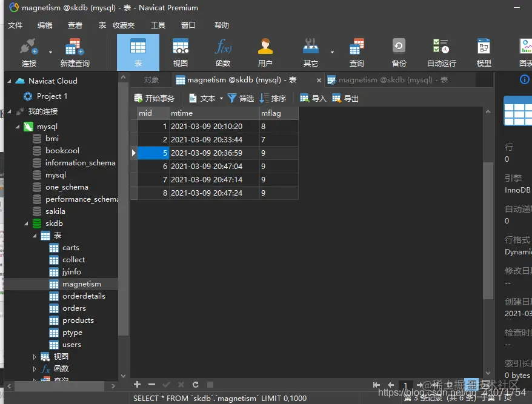
Task: Click the 排序 (Sort) button
Action: pyautogui.click(x=273, y=98)
